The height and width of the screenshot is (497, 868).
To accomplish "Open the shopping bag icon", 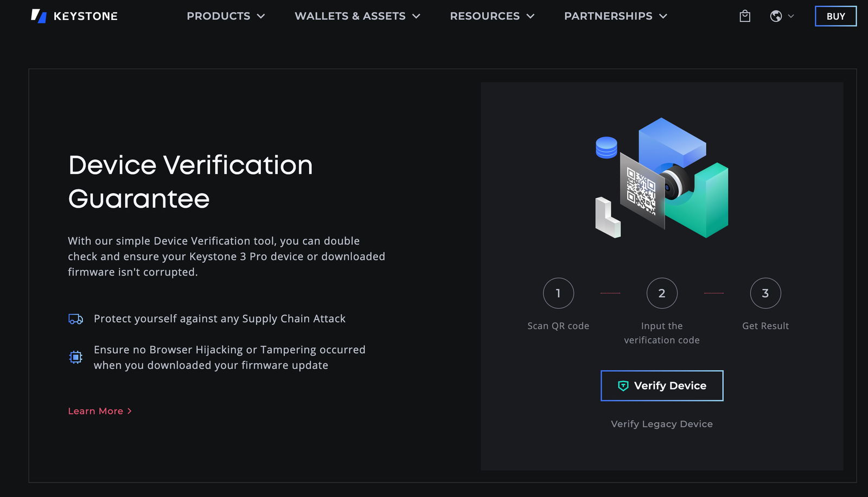I will point(744,16).
